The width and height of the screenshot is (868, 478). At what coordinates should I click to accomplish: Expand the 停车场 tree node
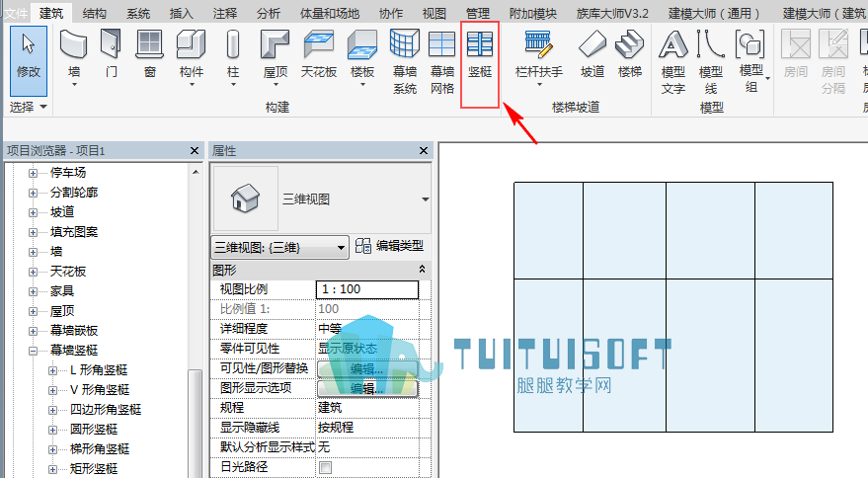point(34,173)
